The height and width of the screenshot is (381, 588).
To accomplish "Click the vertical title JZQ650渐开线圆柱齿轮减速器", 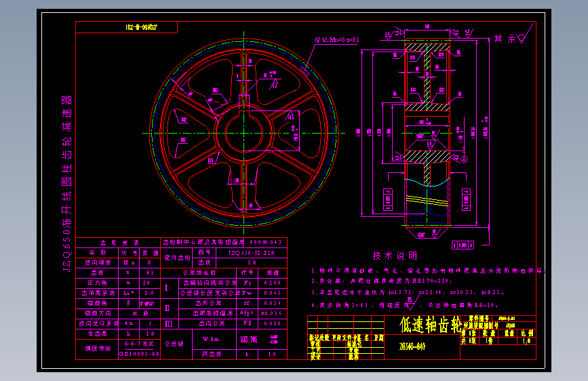I will pyautogui.click(x=66, y=184).
